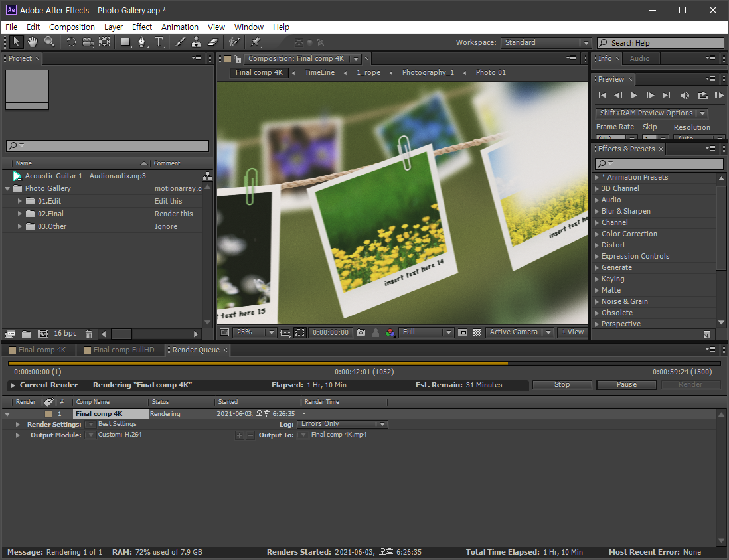The image size is (729, 560).
Task: Select the Pen tool
Action: click(x=142, y=42)
